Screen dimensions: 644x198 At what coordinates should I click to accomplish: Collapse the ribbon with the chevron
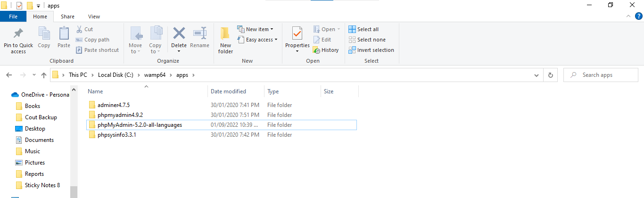(628, 16)
